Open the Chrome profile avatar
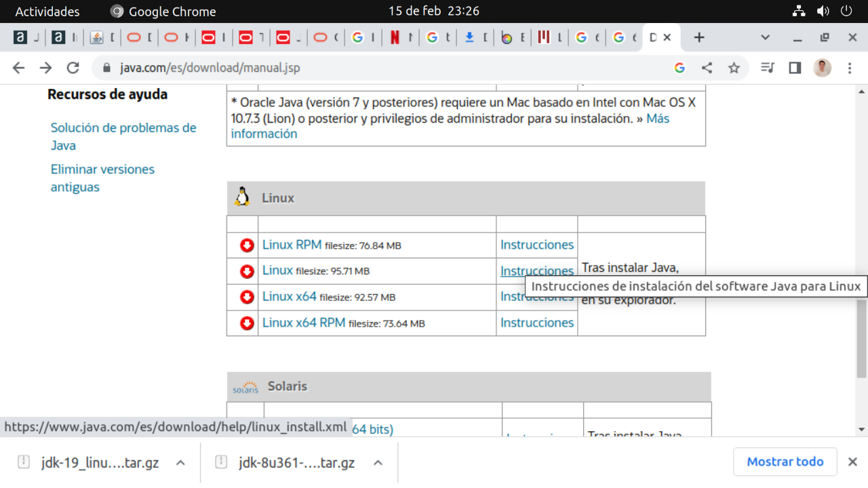This screenshot has height=488, width=868. click(x=822, y=68)
